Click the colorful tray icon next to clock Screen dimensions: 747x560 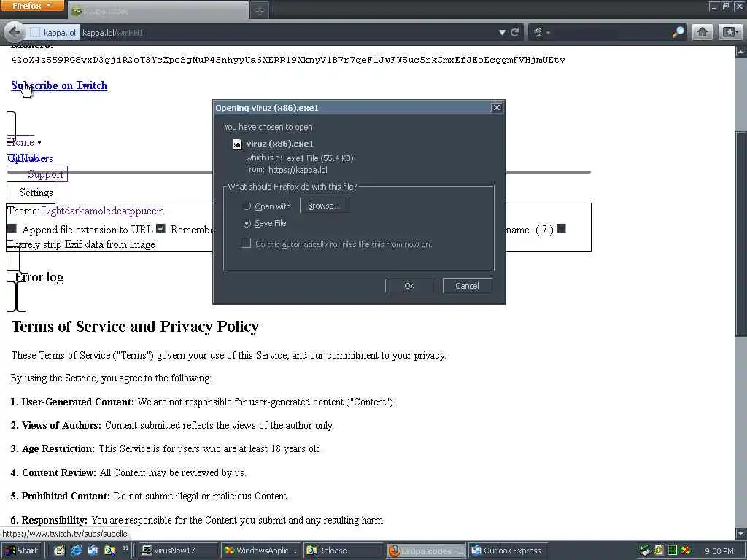click(686, 551)
